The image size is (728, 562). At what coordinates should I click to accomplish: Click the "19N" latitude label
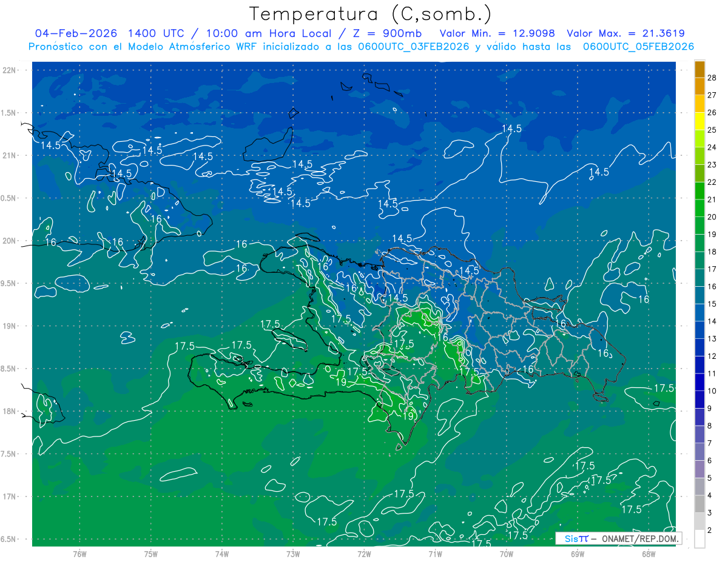tap(10, 326)
